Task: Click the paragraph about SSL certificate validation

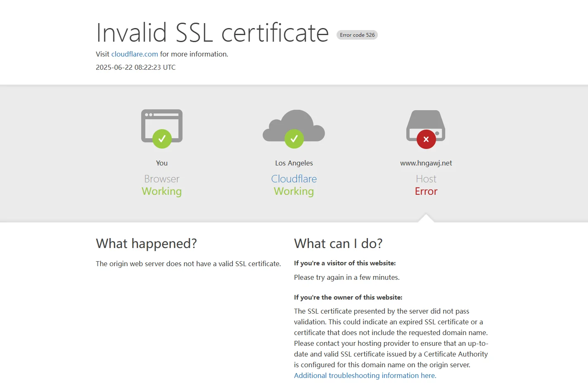Action: pos(391,338)
